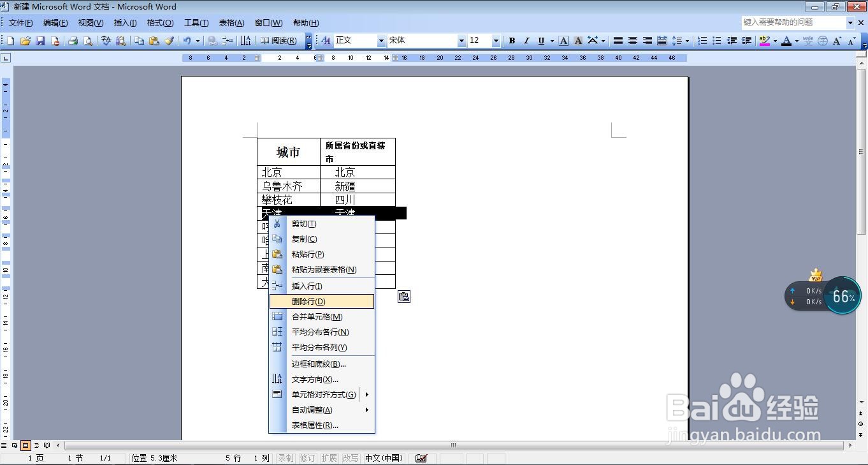This screenshot has width=868, height=465.
Task: Toggle bold formatting
Action: pos(512,40)
